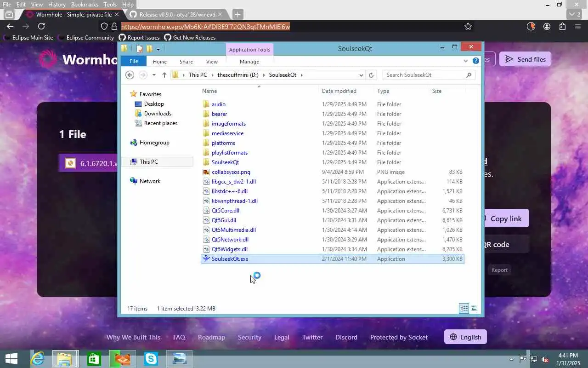The image size is (588, 368).
Task: Click Send files button on Wormhole
Action: [525, 59]
